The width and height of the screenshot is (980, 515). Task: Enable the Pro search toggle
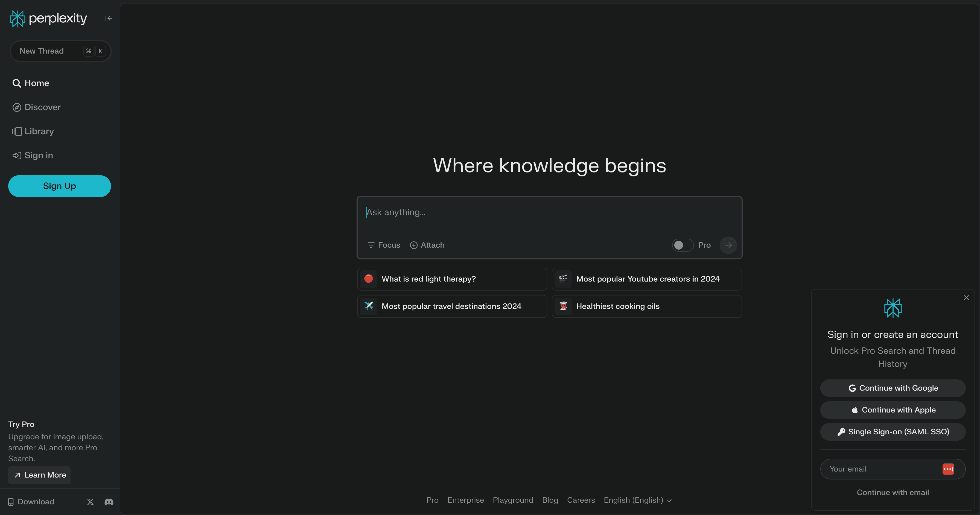click(682, 245)
